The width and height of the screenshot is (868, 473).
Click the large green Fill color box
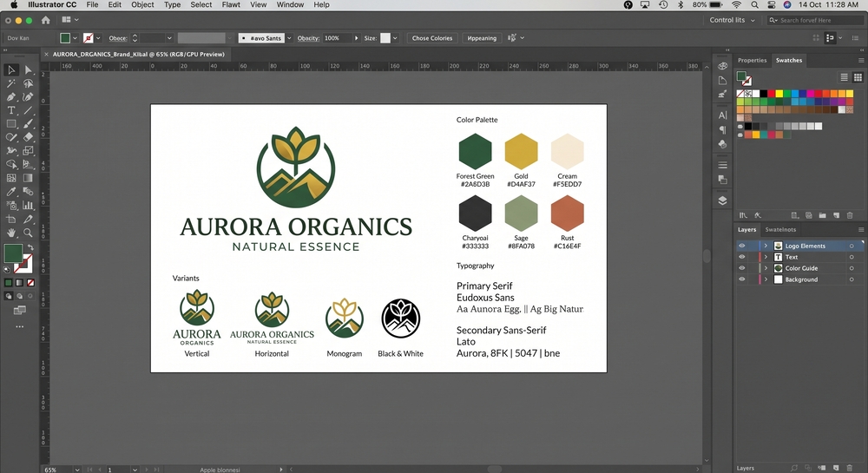(x=13, y=254)
